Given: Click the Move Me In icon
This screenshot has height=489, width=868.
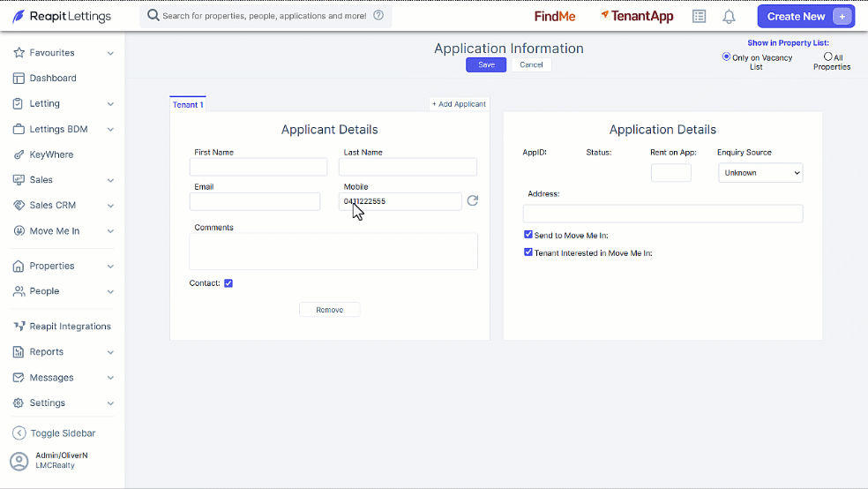Looking at the screenshot, I should point(19,231).
